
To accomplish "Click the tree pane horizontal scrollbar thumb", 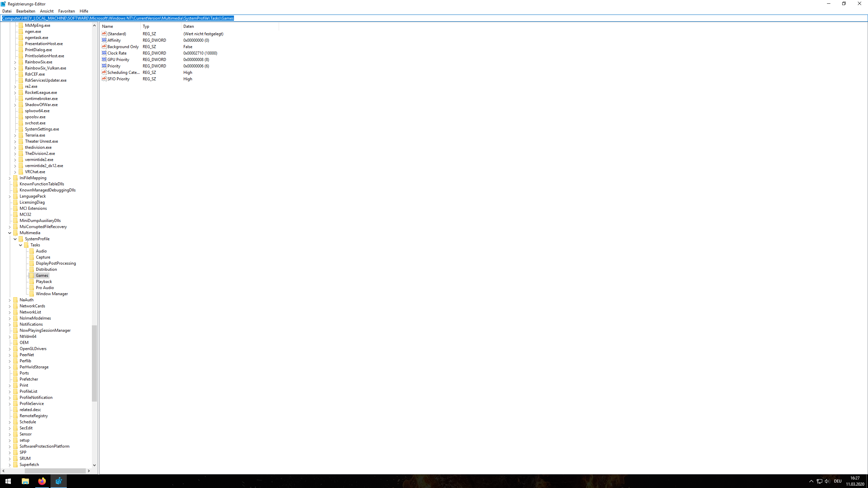I will pyautogui.click(x=55, y=471).
